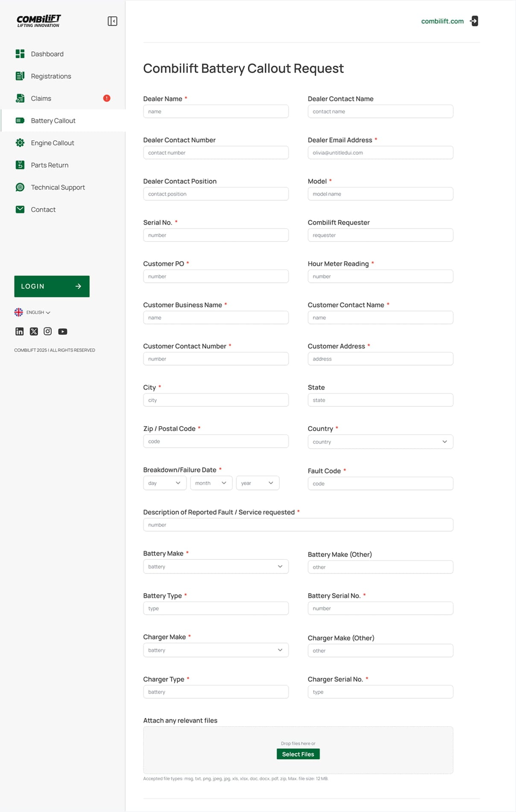Screen dimensions: 516x812
Task: Click the Select Files button
Action: pyautogui.click(x=298, y=754)
